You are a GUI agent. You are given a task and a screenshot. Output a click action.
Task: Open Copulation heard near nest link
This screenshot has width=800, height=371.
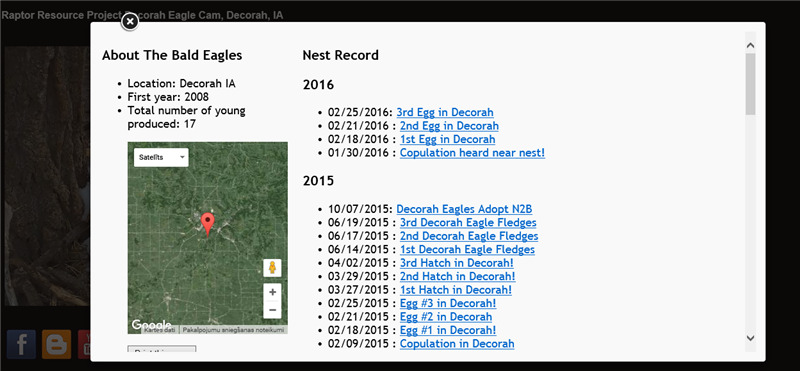click(472, 153)
